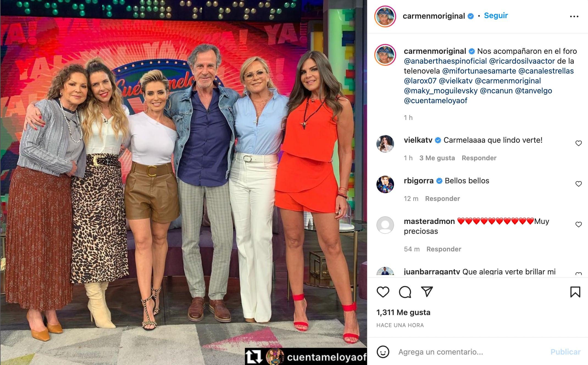This screenshot has height=365, width=588.
Task: View the 1,311 Me gusta likes list
Action: [403, 312]
